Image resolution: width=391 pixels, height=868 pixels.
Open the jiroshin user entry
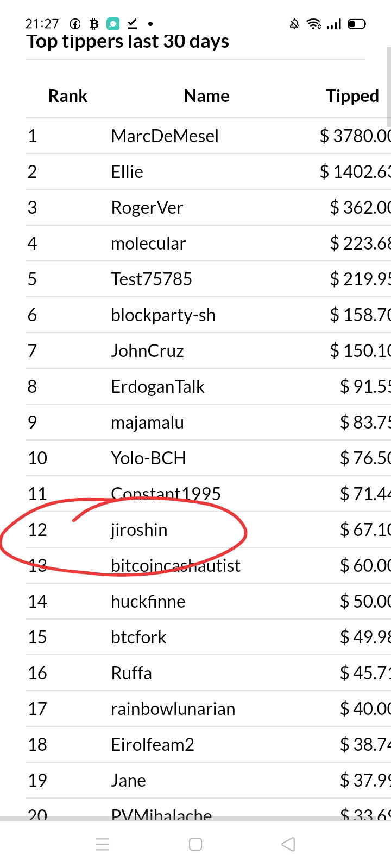[139, 529]
